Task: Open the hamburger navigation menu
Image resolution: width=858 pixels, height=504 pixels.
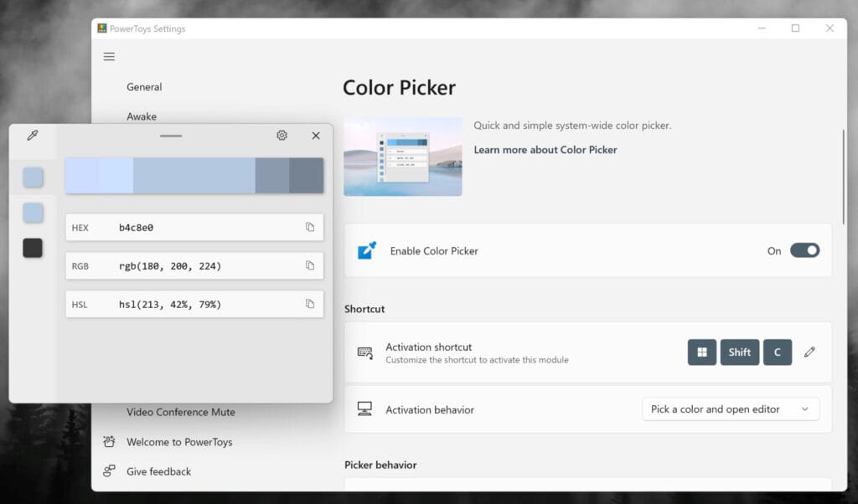Action: click(109, 57)
